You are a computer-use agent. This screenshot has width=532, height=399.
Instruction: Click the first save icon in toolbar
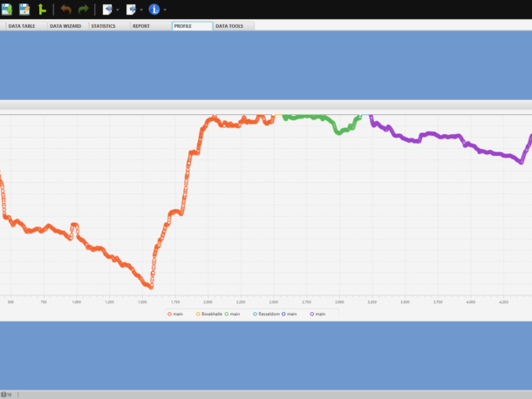[x=8, y=10]
